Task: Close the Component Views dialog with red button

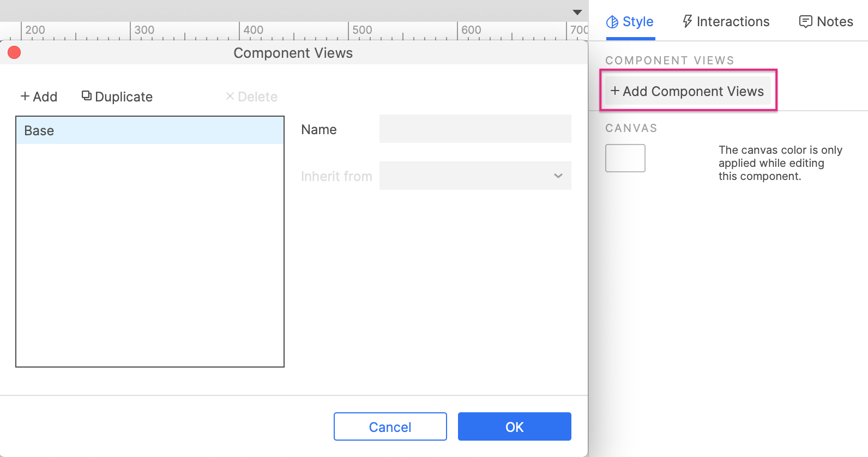Action: click(14, 52)
